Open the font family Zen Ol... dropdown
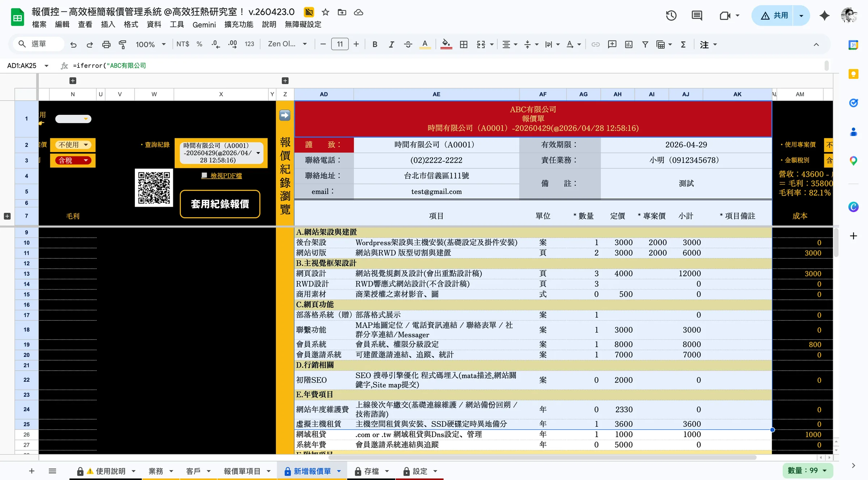 click(x=287, y=44)
